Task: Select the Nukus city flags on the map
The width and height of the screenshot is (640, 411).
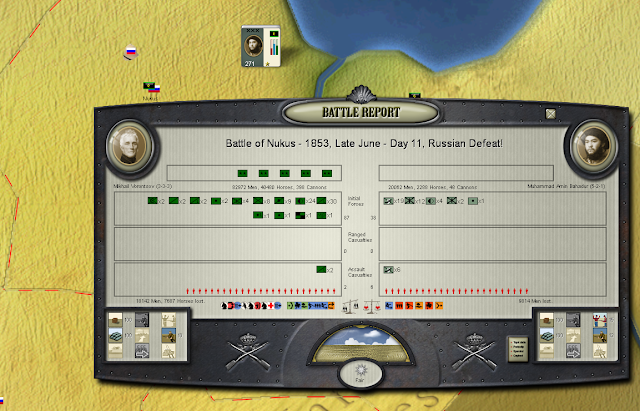Action: coord(151,87)
